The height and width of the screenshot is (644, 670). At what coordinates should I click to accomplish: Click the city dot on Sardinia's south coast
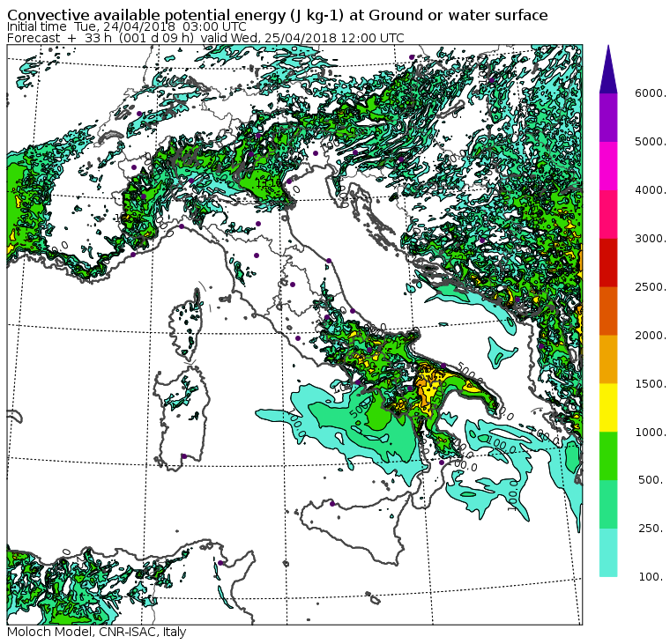[184, 456]
